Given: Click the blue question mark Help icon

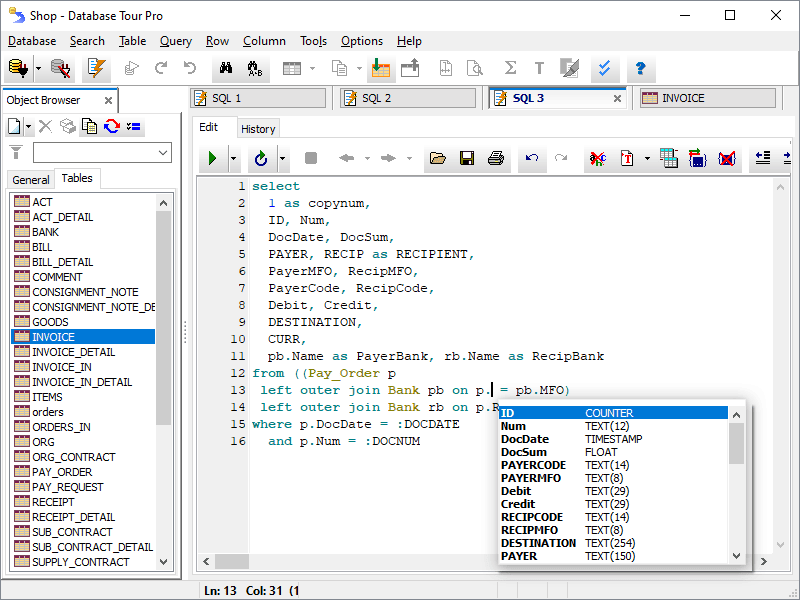Looking at the screenshot, I should pos(640,69).
